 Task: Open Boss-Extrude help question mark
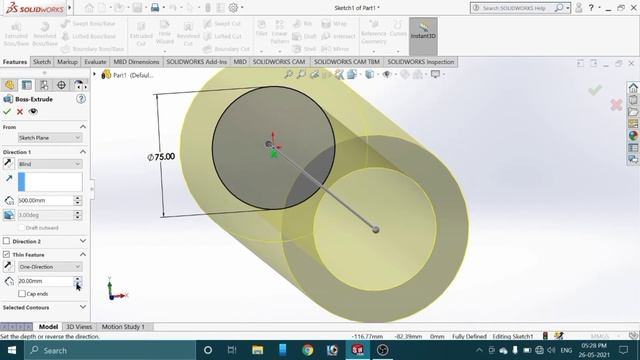[x=81, y=99]
